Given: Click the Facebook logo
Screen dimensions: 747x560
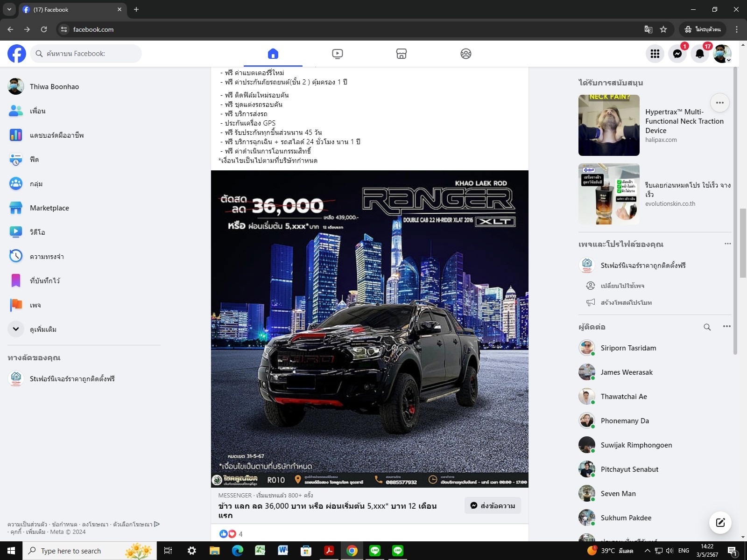Looking at the screenshot, I should tap(17, 54).
